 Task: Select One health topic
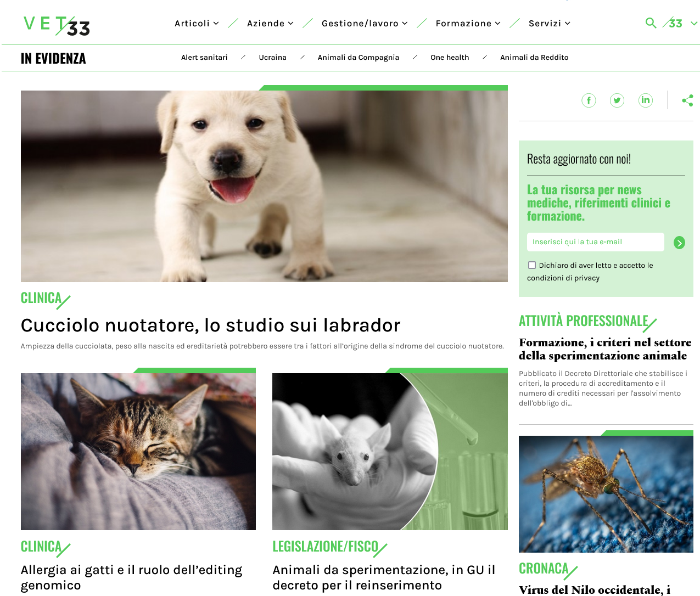pyautogui.click(x=450, y=58)
